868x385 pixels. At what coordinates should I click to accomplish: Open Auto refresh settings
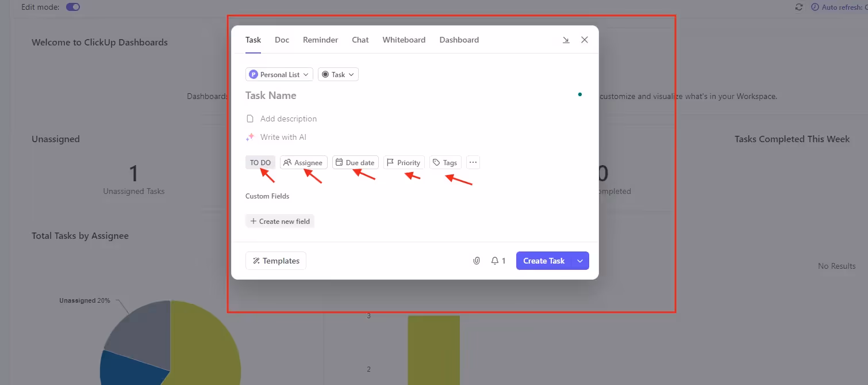pyautogui.click(x=839, y=7)
